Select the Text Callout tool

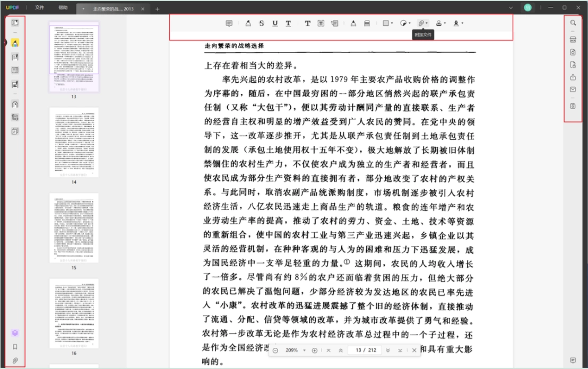pos(334,23)
